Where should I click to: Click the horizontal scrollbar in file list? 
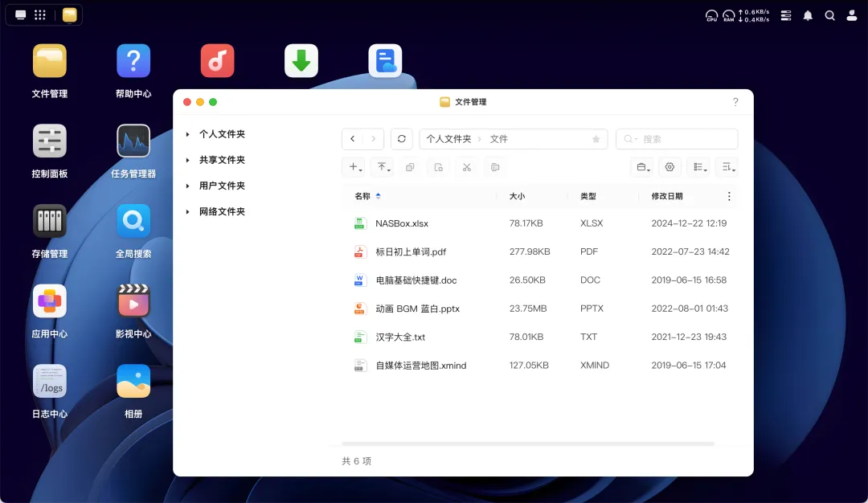point(528,444)
